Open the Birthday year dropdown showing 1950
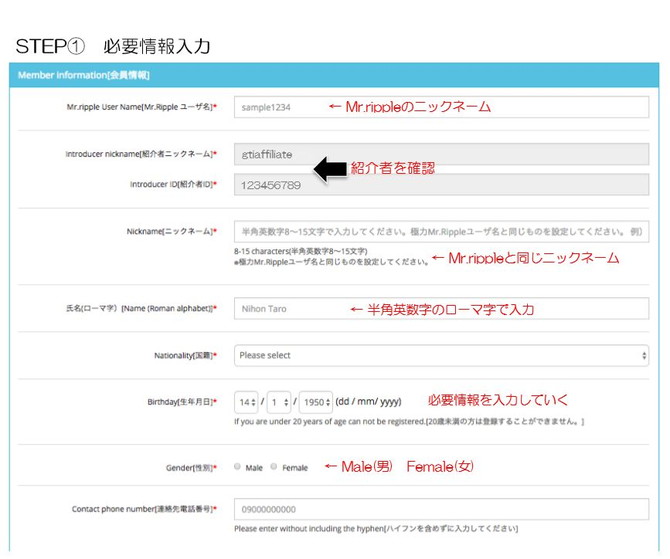 pyautogui.click(x=315, y=401)
